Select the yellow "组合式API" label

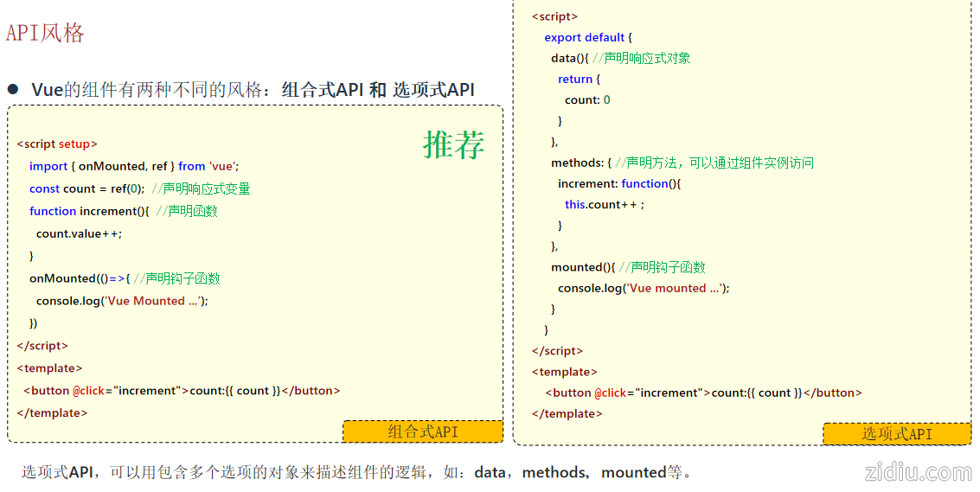[x=422, y=431]
